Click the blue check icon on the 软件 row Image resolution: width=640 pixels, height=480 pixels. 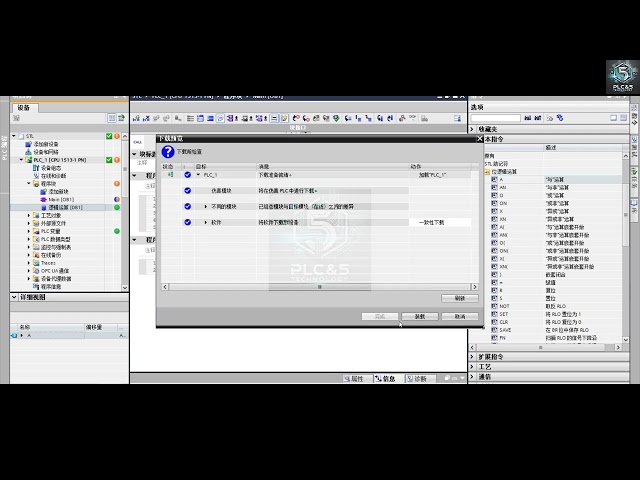[187, 222]
